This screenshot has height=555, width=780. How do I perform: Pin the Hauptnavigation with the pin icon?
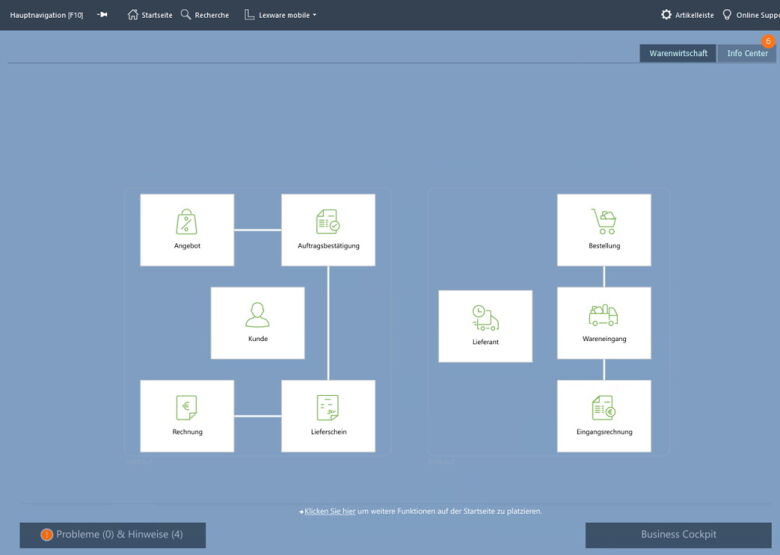tap(102, 15)
